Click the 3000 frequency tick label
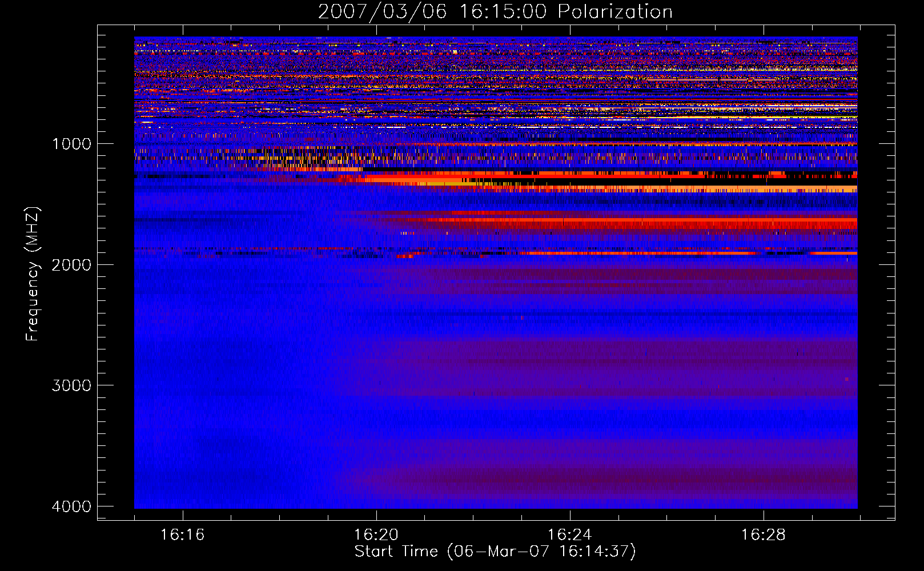 pyautogui.click(x=71, y=385)
